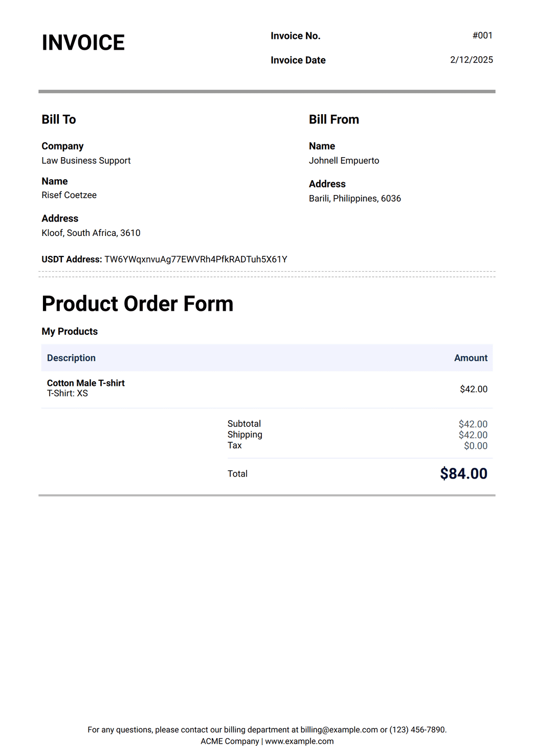Viewport: 534px width, 756px height.
Task: Click the invoice number #001
Action: (482, 36)
